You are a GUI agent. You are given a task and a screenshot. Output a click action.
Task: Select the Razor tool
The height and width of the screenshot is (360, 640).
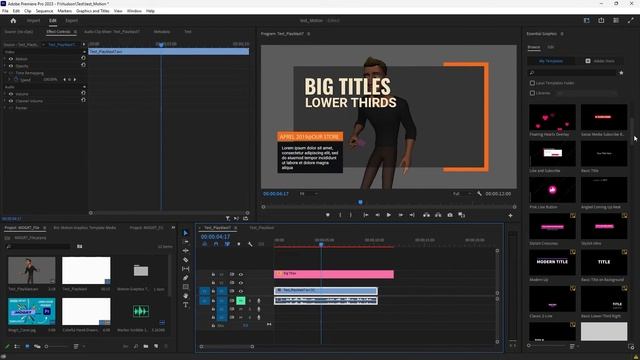(x=186, y=260)
